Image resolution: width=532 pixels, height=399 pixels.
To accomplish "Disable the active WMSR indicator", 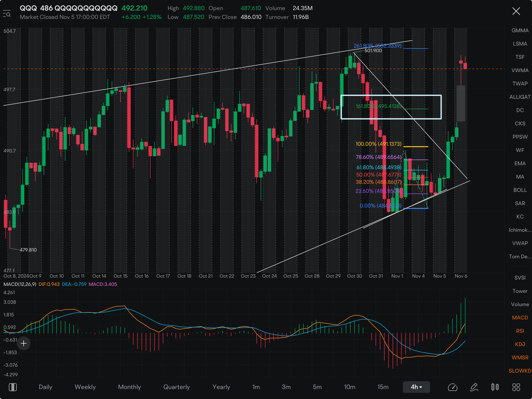I will pyautogui.click(x=520, y=358).
